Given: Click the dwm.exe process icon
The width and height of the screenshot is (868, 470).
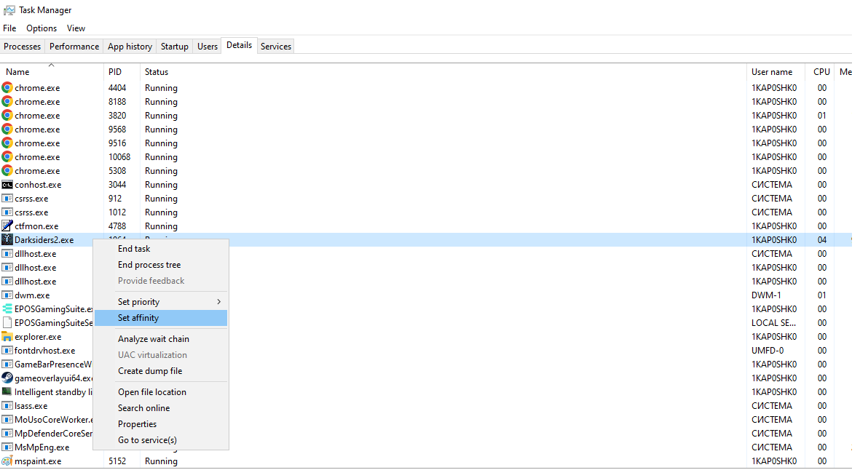Looking at the screenshot, I should coord(7,295).
